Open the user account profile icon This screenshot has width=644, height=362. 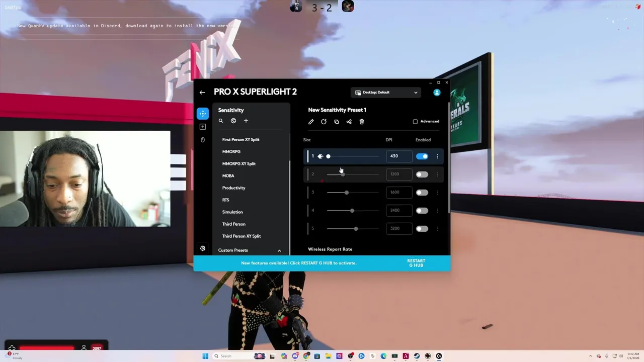pos(437,93)
